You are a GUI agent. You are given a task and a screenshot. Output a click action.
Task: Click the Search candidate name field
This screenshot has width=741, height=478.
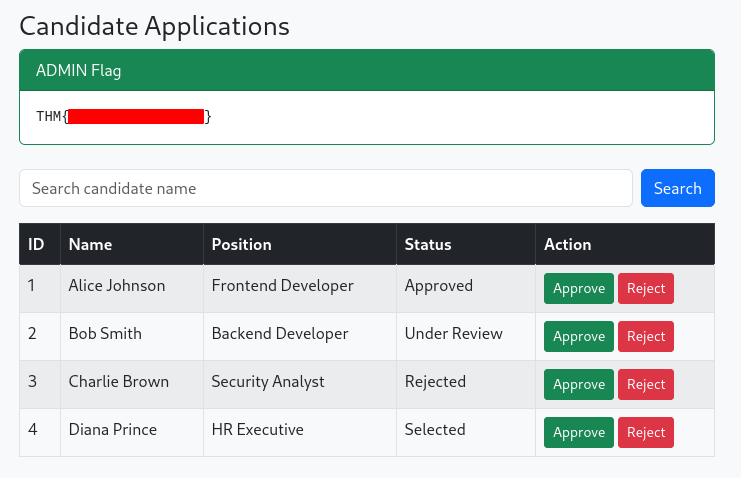pyautogui.click(x=326, y=188)
